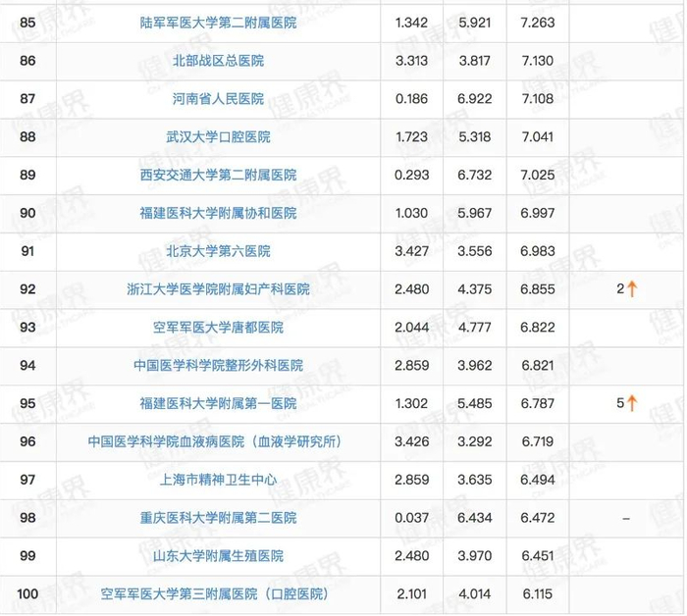Select rank number 95
This screenshot has height=616, width=687.
(x=27, y=403)
